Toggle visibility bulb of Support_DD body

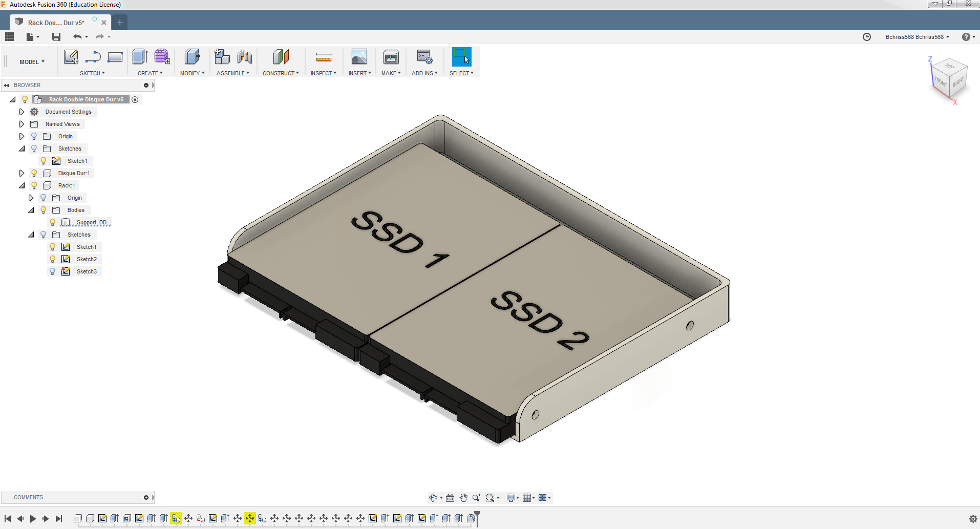click(x=52, y=222)
